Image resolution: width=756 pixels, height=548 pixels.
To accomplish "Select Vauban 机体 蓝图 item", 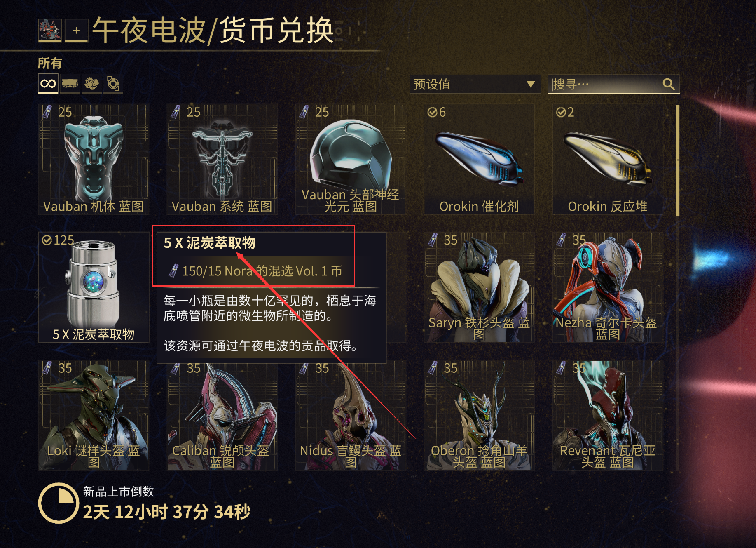I will pos(94,159).
